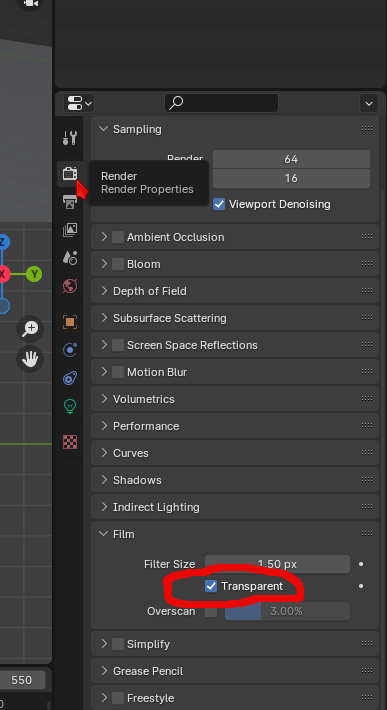
Task: Click the Performance panel drag grip
Action: click(367, 426)
